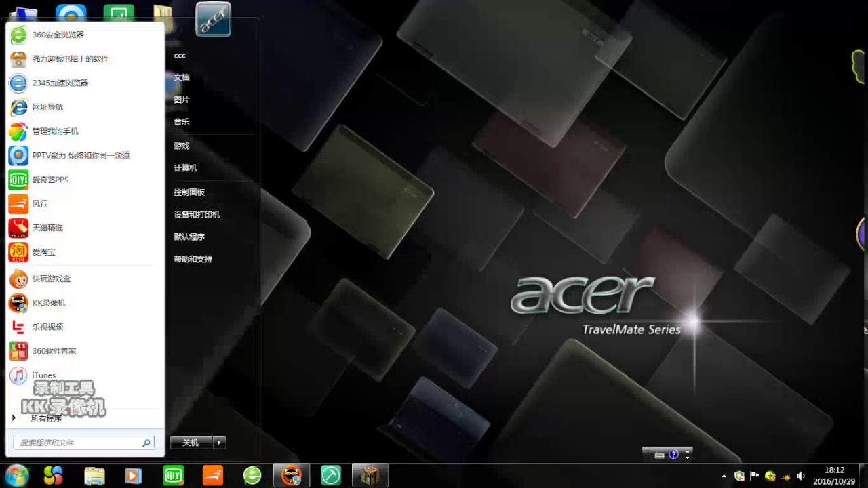Screen dimensions: 868x488
Task: Click the search magnifier icon in the Start menu
Action: coord(146,443)
